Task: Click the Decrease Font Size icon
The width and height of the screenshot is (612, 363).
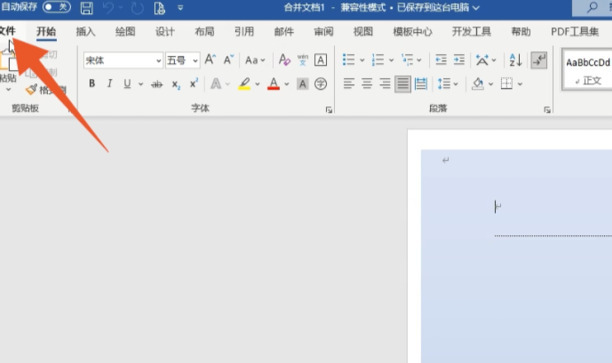Action: tap(228, 60)
